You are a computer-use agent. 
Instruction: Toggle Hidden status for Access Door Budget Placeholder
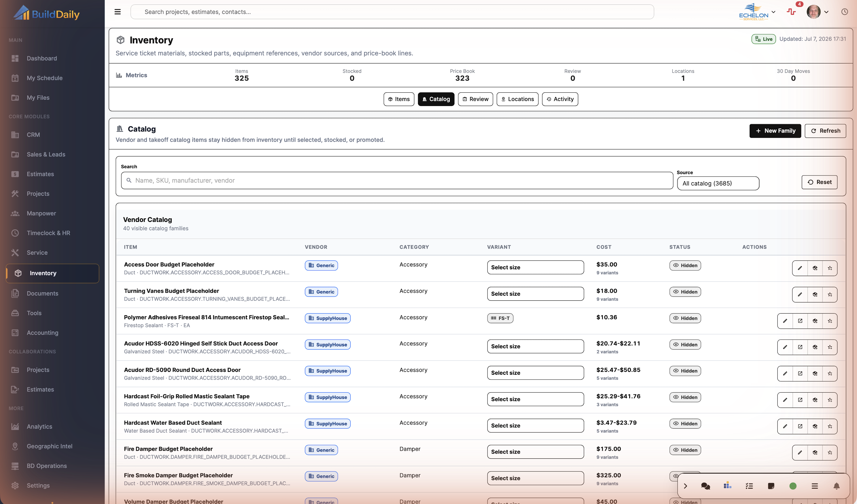click(685, 265)
